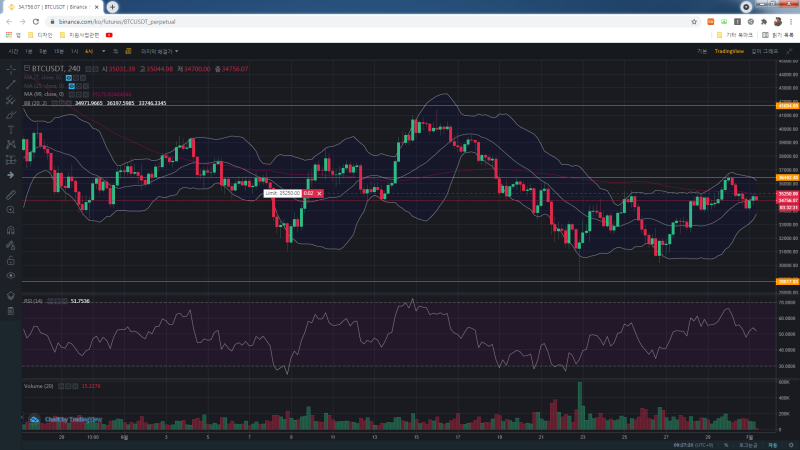Open settings for MA (7, close, 0)
Viewport: 800px width, 450px height.
point(76,78)
